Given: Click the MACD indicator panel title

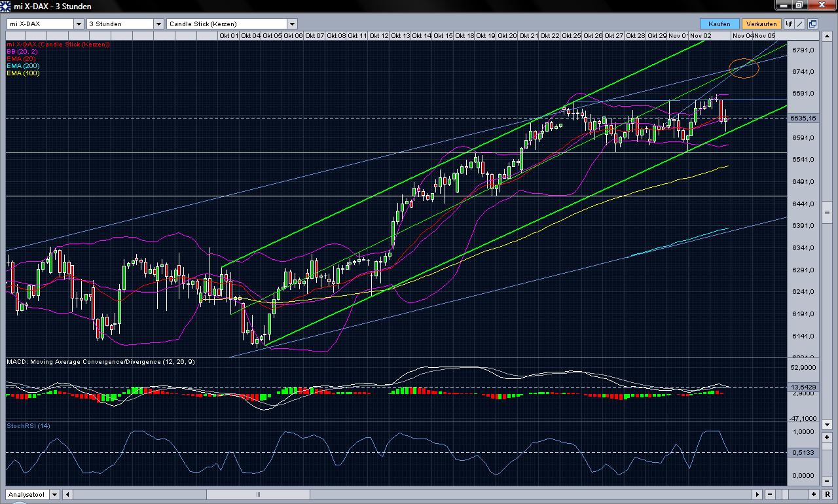Looking at the screenshot, I should [x=100, y=361].
